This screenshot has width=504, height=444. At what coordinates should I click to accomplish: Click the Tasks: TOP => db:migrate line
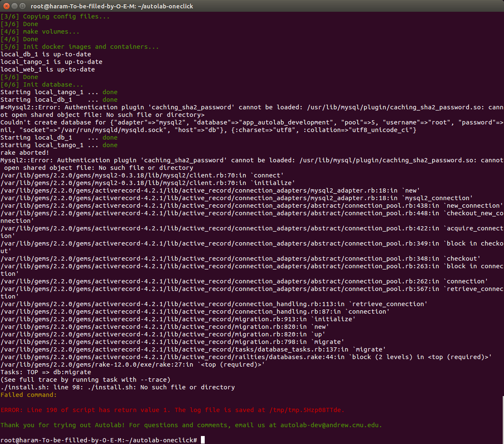46,372
